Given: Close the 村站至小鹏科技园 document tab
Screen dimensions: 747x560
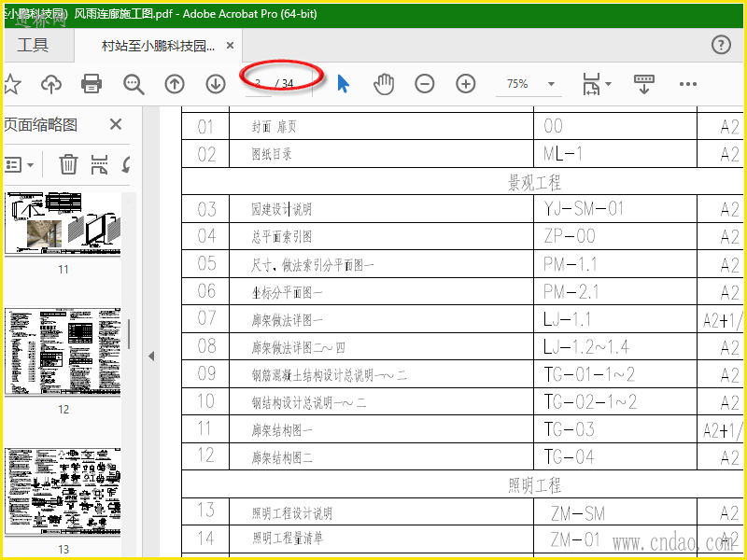Looking at the screenshot, I should pyautogui.click(x=230, y=45).
